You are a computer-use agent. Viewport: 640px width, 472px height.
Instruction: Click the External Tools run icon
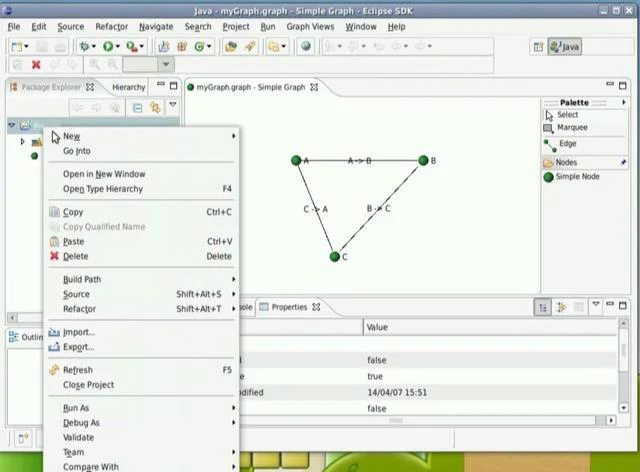[131, 47]
